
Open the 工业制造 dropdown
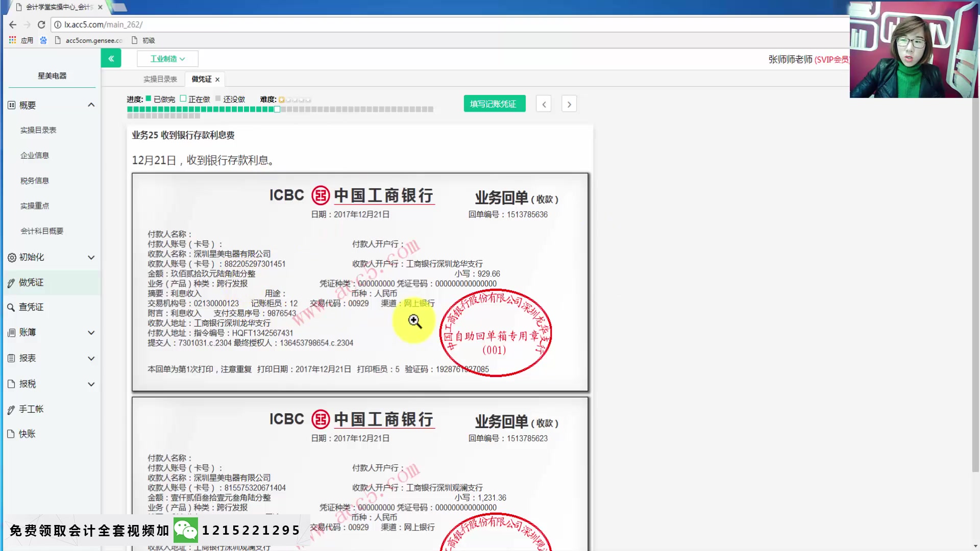click(x=167, y=58)
